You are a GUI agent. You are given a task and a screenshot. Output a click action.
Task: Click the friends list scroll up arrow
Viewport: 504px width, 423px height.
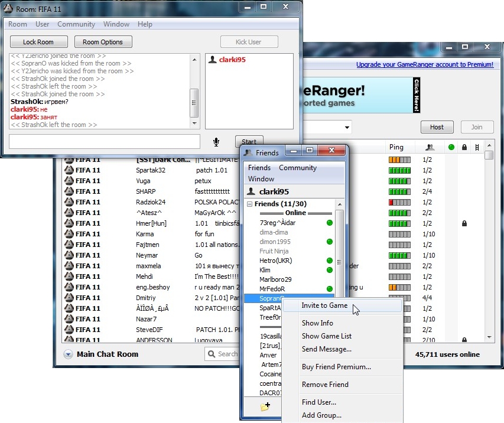pos(340,204)
